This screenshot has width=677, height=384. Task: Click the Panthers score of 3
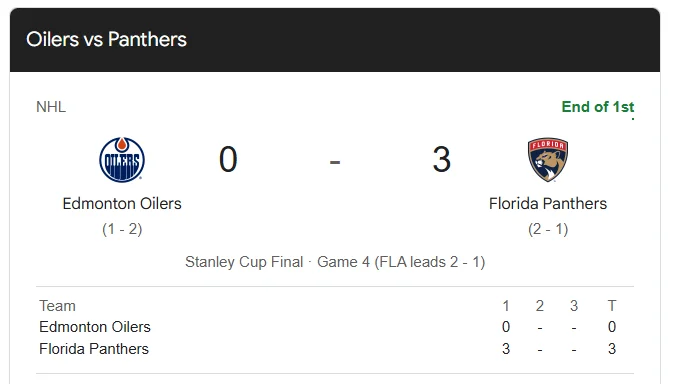tap(442, 159)
